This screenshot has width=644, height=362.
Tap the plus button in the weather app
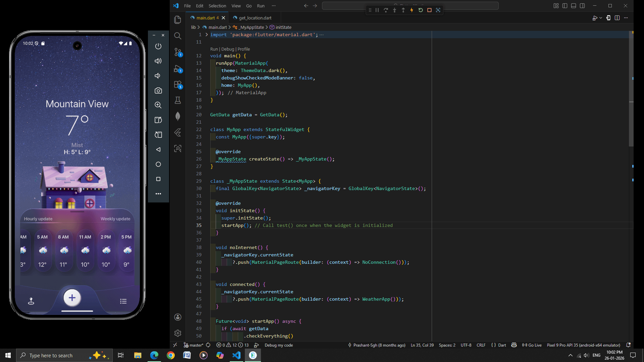pos(72,298)
